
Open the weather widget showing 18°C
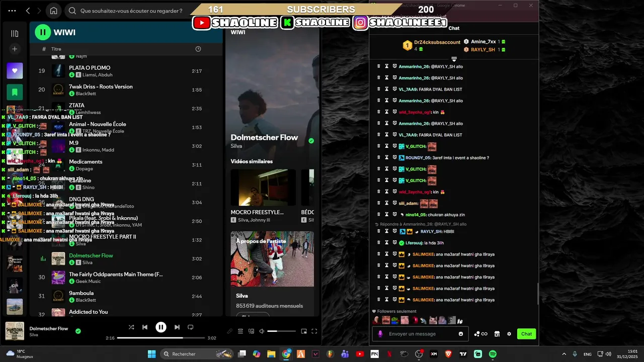pos(20,354)
